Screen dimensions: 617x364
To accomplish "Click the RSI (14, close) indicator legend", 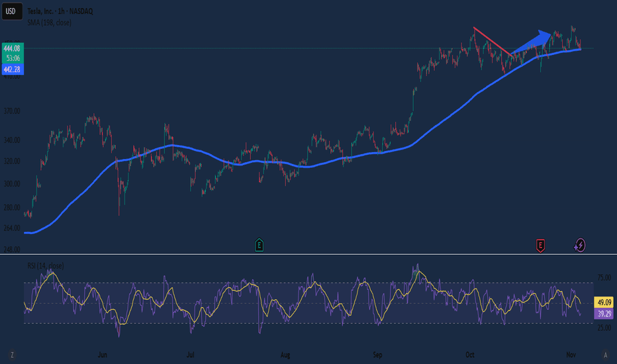I will (45, 266).
